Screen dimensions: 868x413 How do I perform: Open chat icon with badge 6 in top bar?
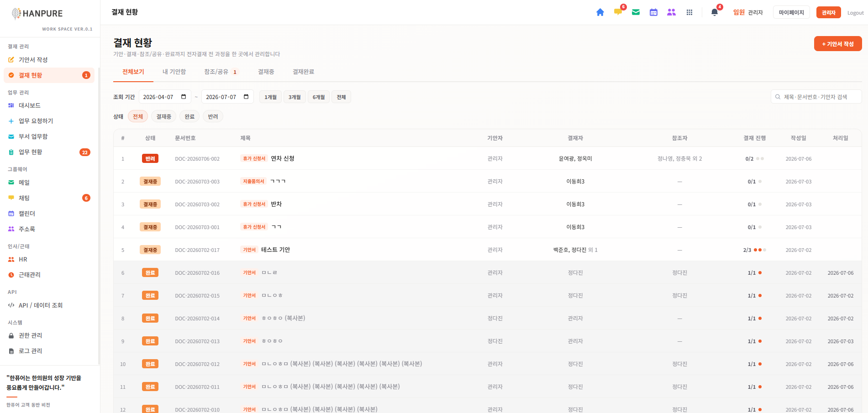618,12
